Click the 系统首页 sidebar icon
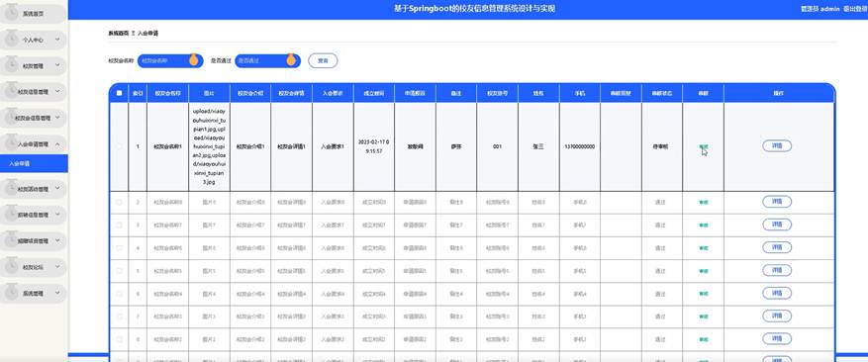Viewport: 868px width, 362px height. coord(11,13)
